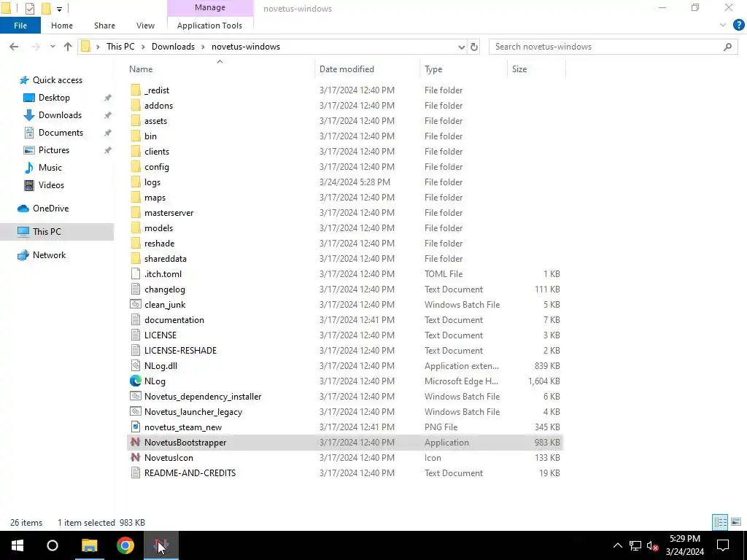Open Downloads in the navigation pane
The image size is (747, 560).
tap(60, 115)
